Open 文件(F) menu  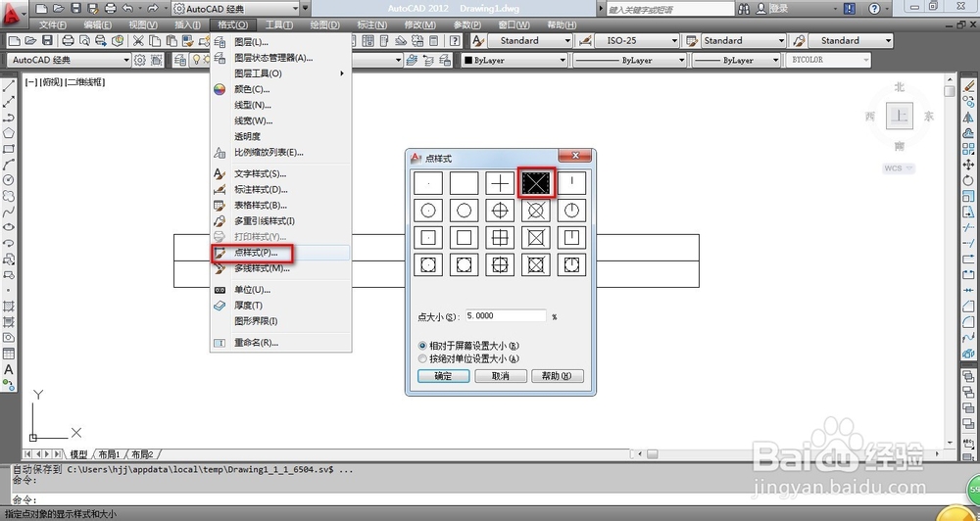click(53, 25)
